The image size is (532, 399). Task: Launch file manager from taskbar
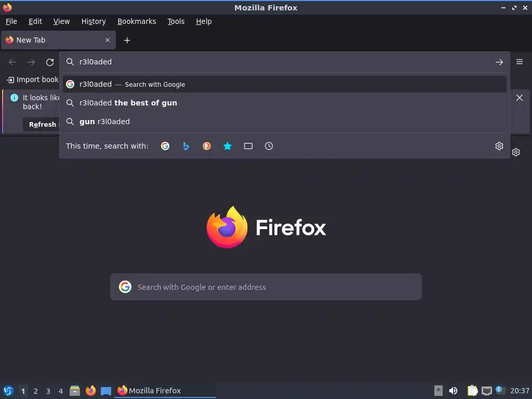pos(75,391)
